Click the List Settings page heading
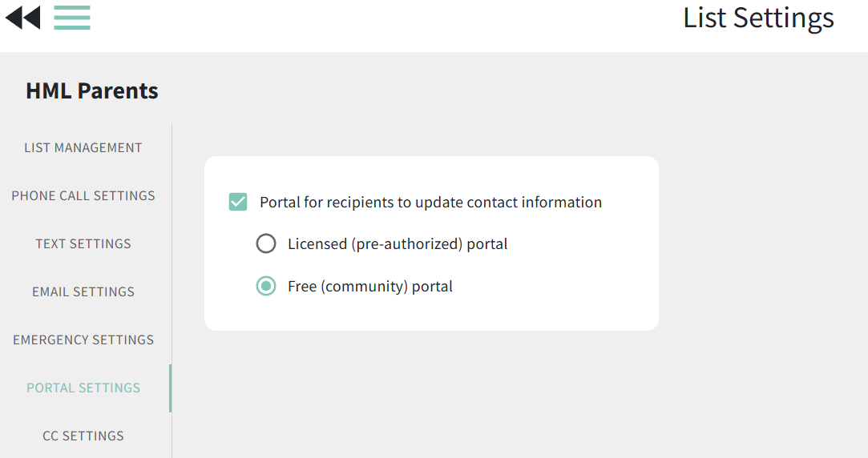This screenshot has height=458, width=868. point(758,18)
